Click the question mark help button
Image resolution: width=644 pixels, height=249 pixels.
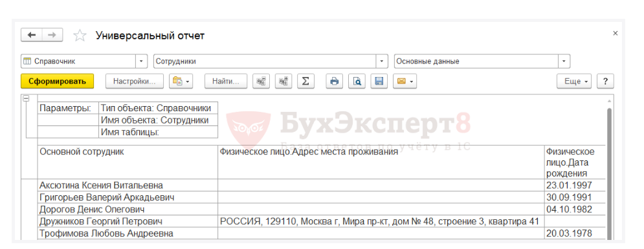tap(605, 81)
